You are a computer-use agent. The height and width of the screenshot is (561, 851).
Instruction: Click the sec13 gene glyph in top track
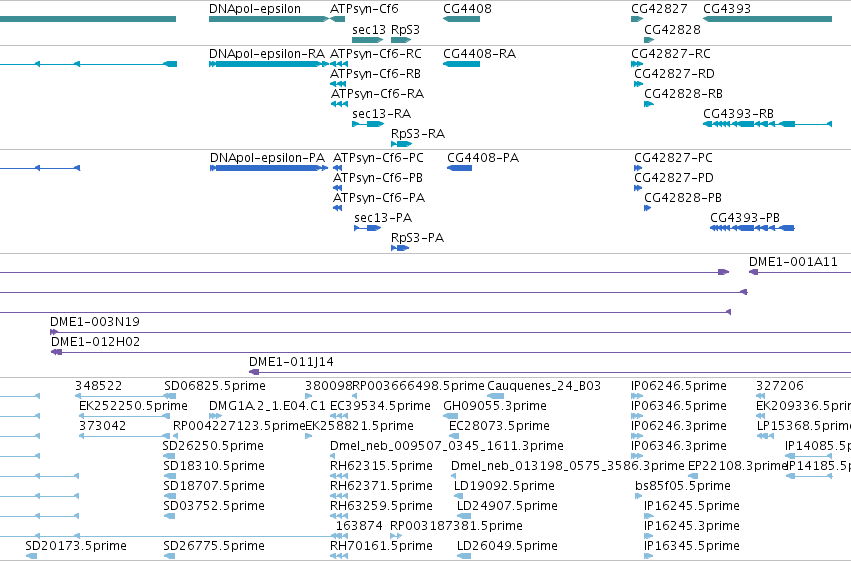(x=367, y=40)
